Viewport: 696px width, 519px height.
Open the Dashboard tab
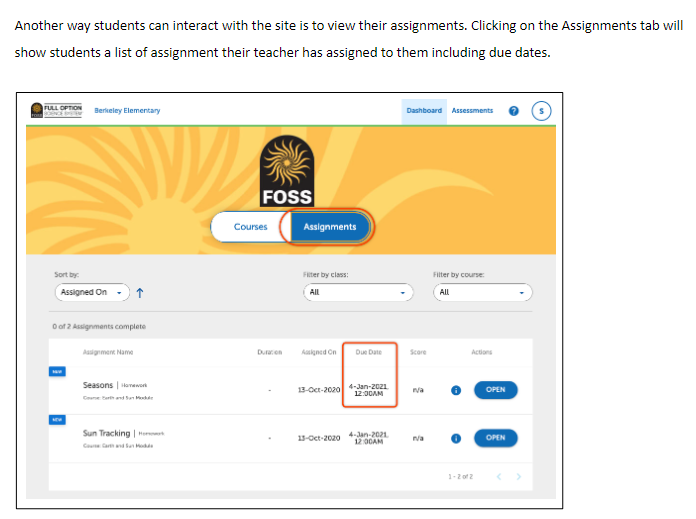click(x=424, y=111)
